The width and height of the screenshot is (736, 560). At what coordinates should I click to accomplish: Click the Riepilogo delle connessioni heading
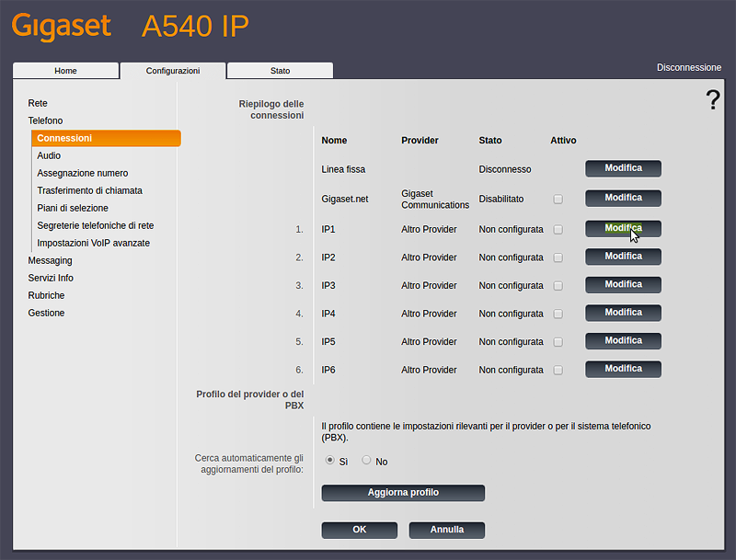click(270, 109)
